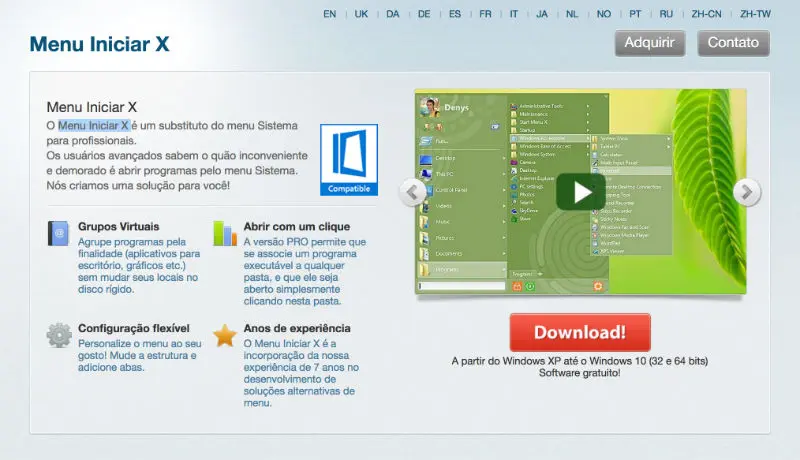This screenshot has height=460, width=800.
Task: Choose the RU language link
Action: pos(666,14)
